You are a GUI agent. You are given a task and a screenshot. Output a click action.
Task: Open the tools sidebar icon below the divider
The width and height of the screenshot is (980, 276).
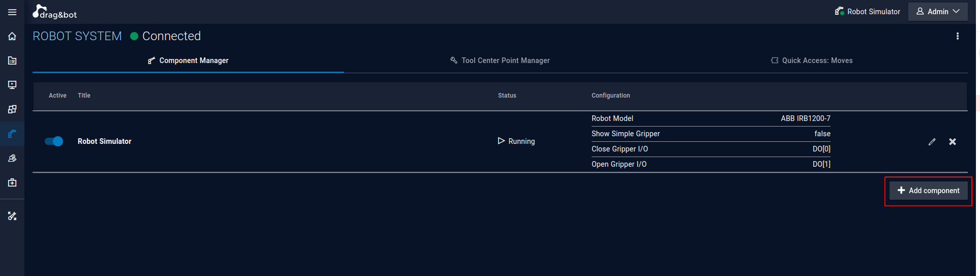[12, 216]
